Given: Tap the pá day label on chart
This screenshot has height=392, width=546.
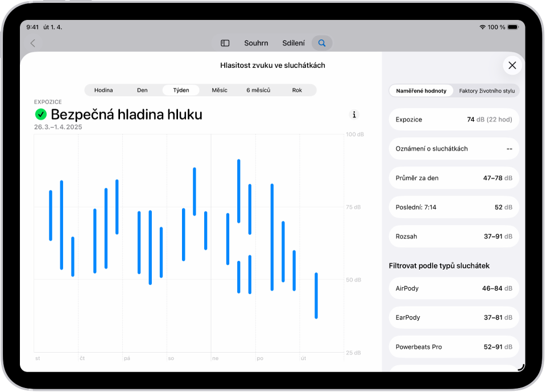Looking at the screenshot, I should pyautogui.click(x=127, y=358).
